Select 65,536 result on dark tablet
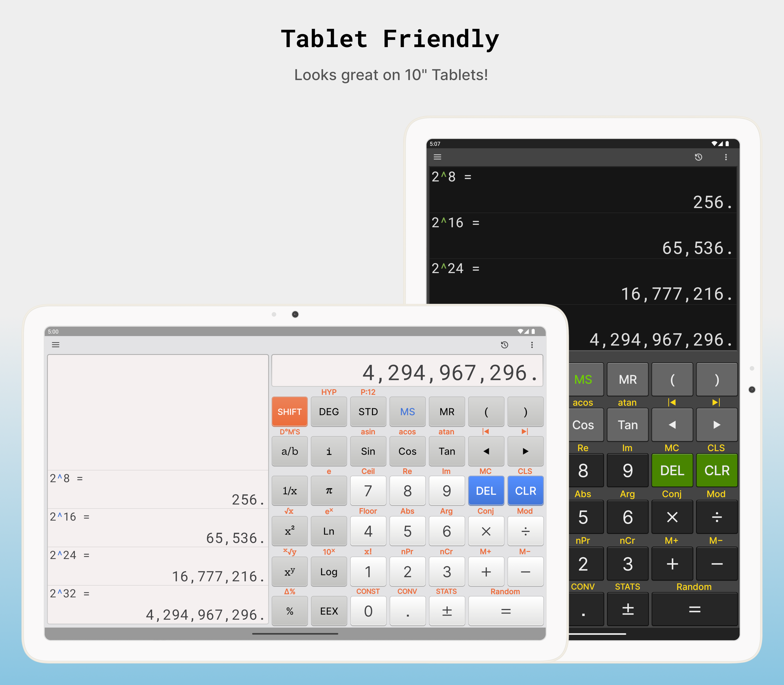784x685 pixels. pyautogui.click(x=697, y=248)
